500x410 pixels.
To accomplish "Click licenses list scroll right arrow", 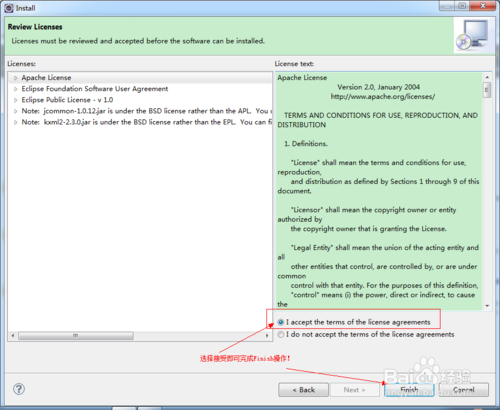I will 267,335.
